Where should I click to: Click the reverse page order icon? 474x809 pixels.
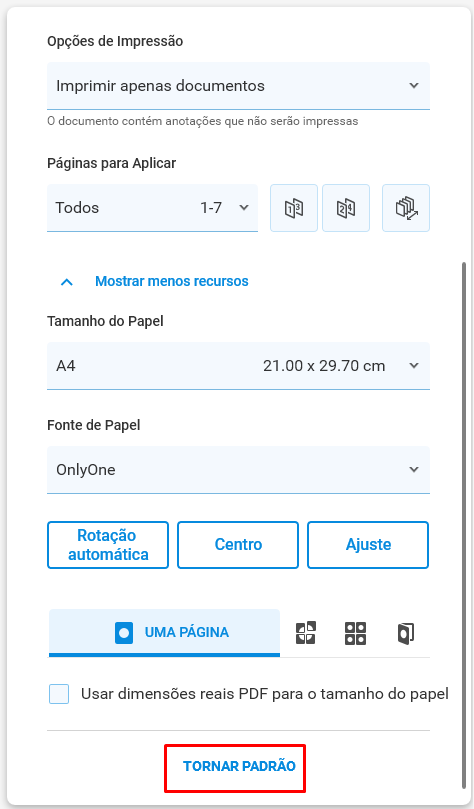406,208
